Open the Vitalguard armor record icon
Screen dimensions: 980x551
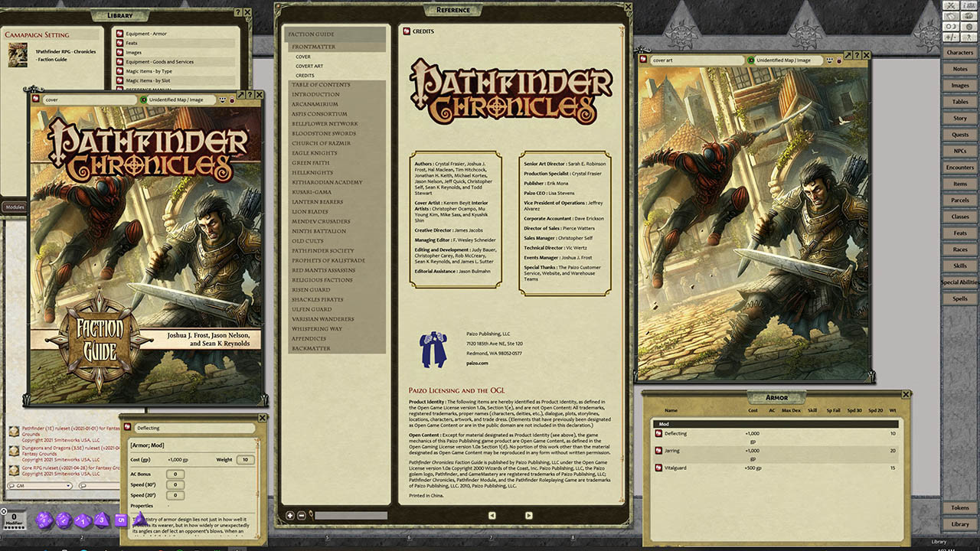pyautogui.click(x=658, y=468)
